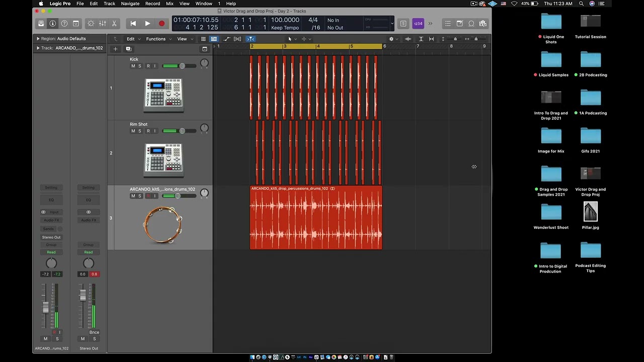Record-enable the Rim Shot track
Viewport: 644px width, 362px height.
coord(148,131)
